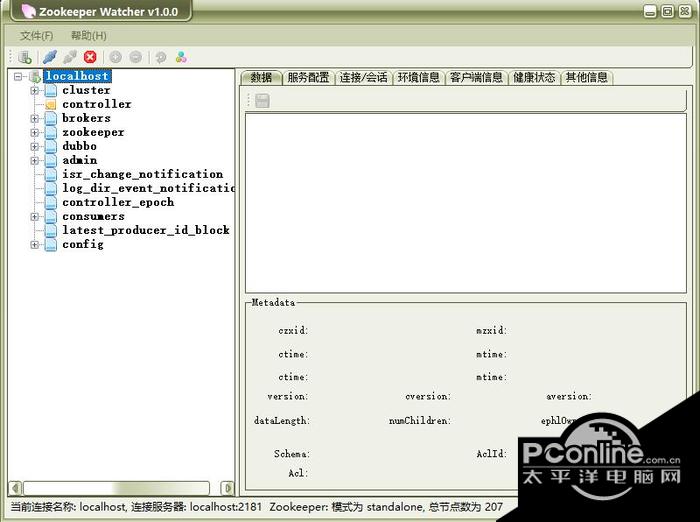The image size is (700, 522).
Task: Expand the config tree node
Action: [34, 245]
